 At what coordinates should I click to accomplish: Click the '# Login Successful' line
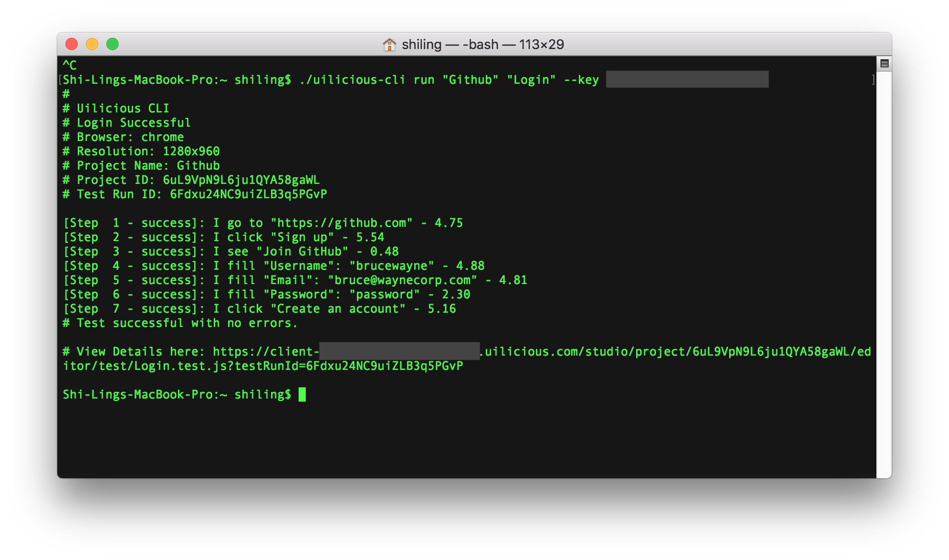point(126,123)
